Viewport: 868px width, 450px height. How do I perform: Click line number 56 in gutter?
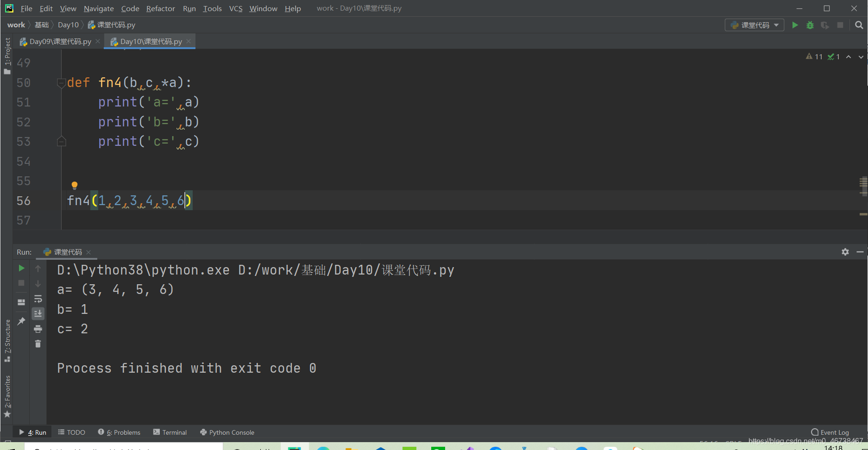24,201
